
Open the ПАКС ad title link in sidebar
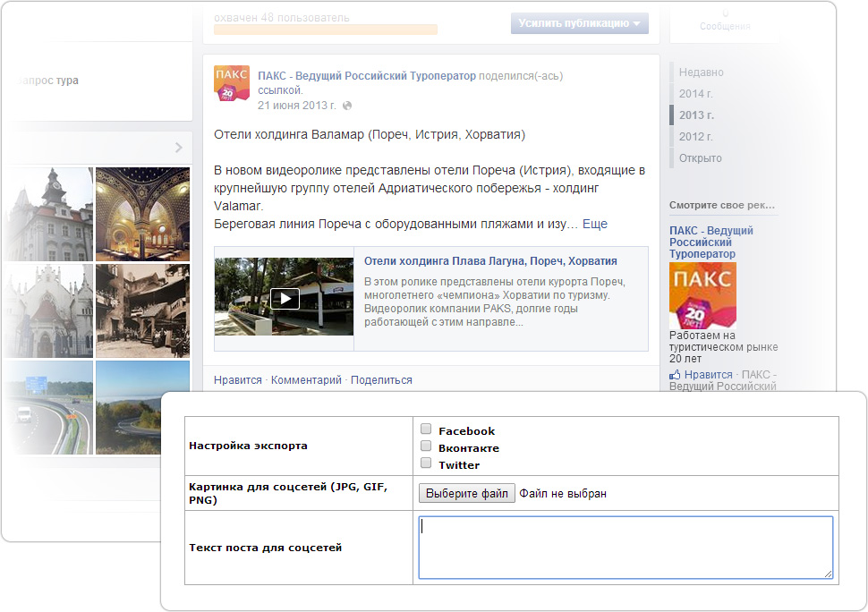click(x=711, y=242)
